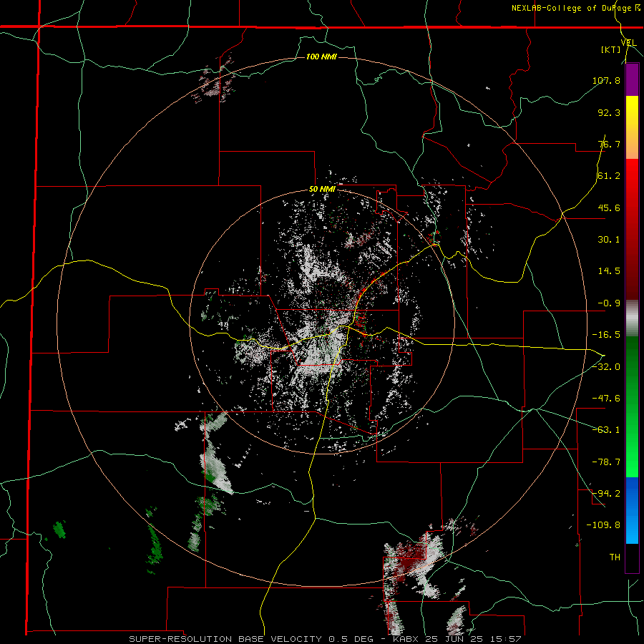The height and width of the screenshot is (644, 644).
Task: Click the "100 NMI" range ring label
Action: tap(321, 57)
